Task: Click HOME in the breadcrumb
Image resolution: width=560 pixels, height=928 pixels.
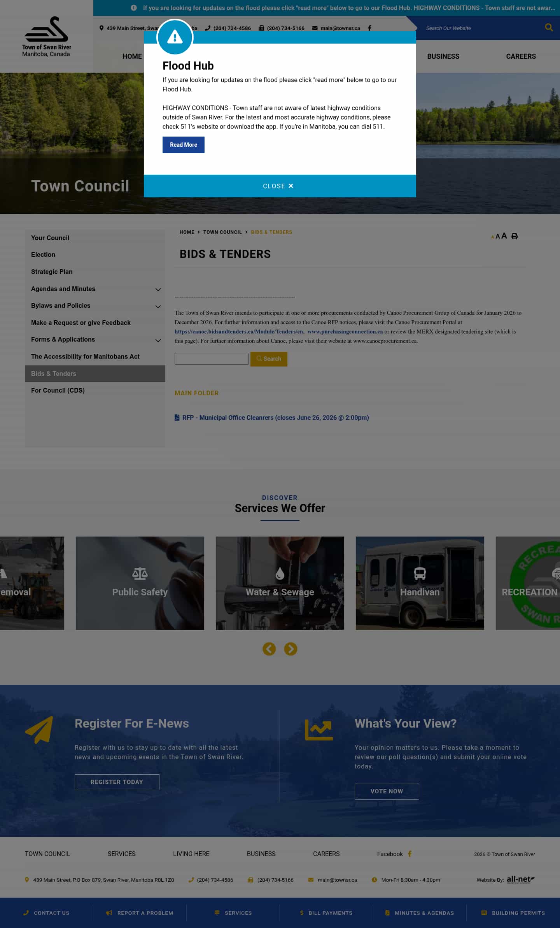Action: tap(187, 232)
